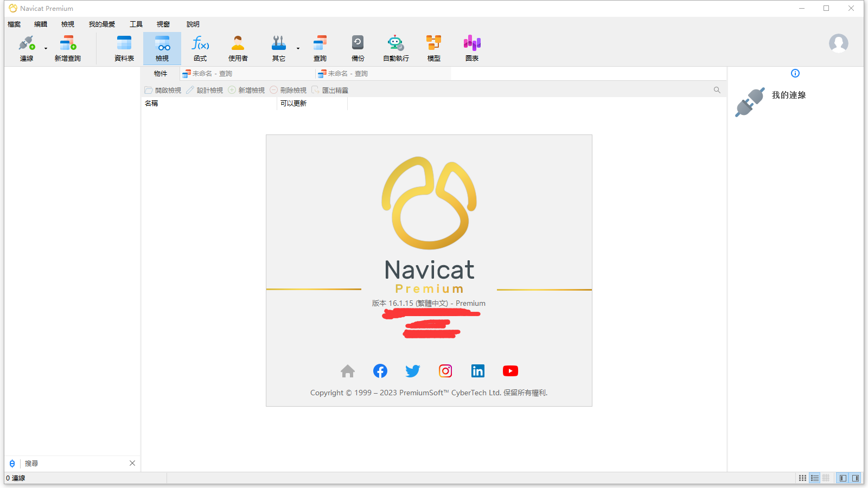Open the 工具 menu

pyautogui.click(x=136, y=24)
